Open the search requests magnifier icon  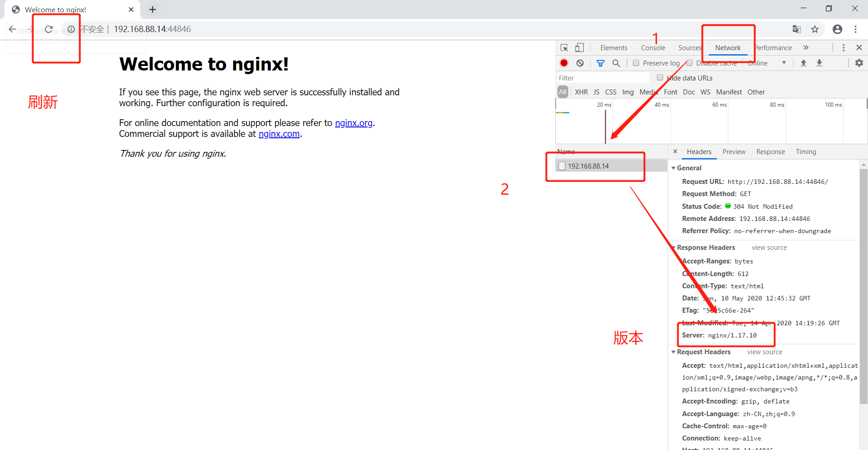click(x=616, y=63)
